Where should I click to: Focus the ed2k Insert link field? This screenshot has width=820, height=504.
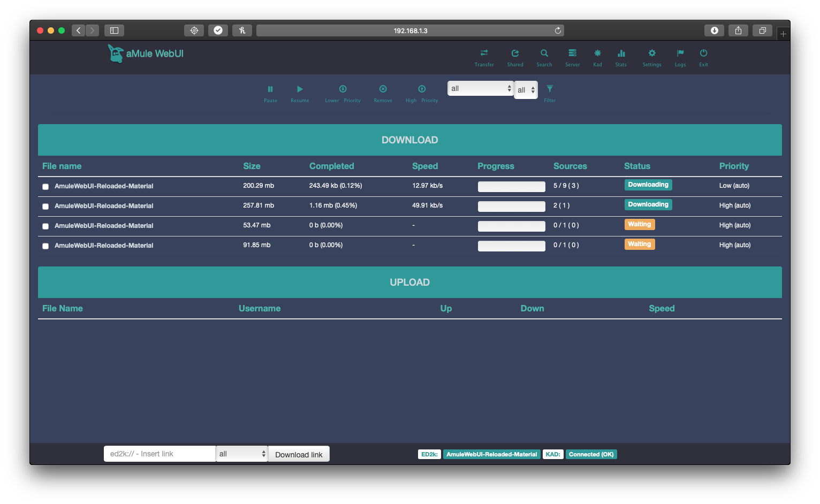pos(160,454)
